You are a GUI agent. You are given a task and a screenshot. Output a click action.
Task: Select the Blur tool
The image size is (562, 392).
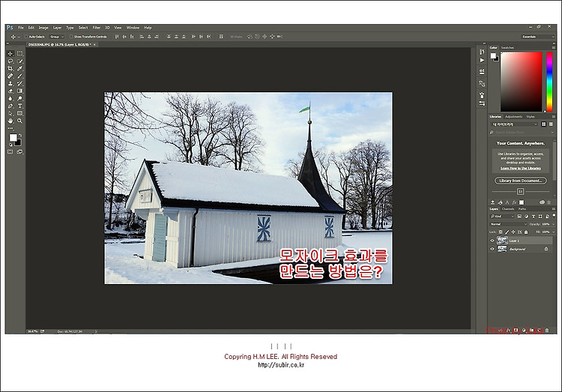(x=10, y=99)
